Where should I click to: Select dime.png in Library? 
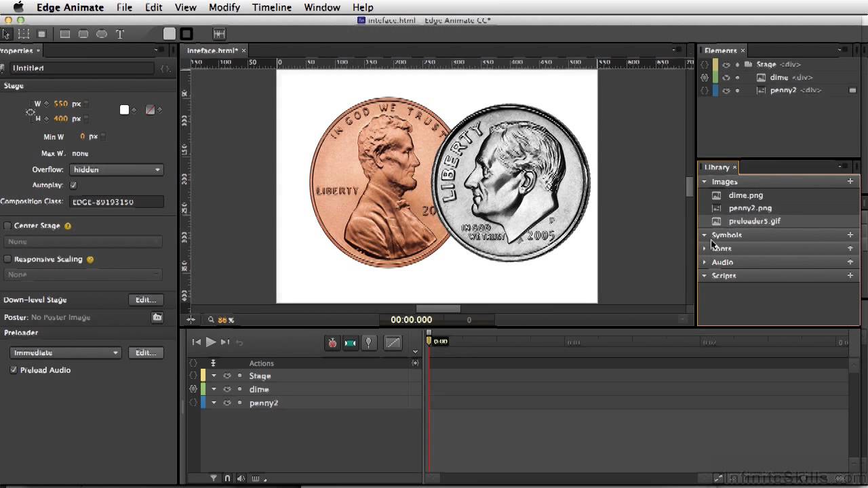point(745,195)
